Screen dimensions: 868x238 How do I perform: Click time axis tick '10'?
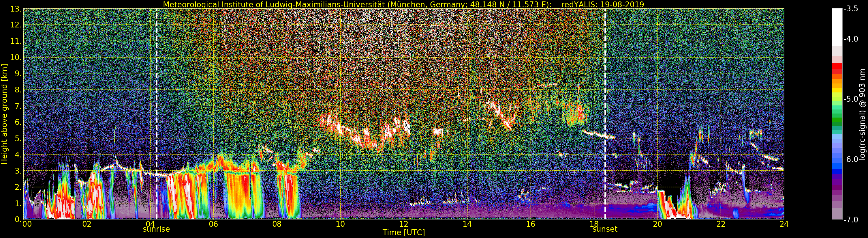pos(340,224)
